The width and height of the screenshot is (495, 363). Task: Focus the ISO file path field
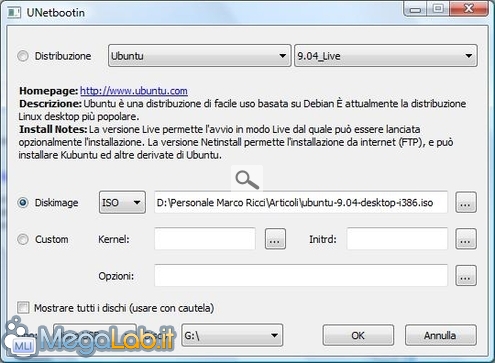301,202
